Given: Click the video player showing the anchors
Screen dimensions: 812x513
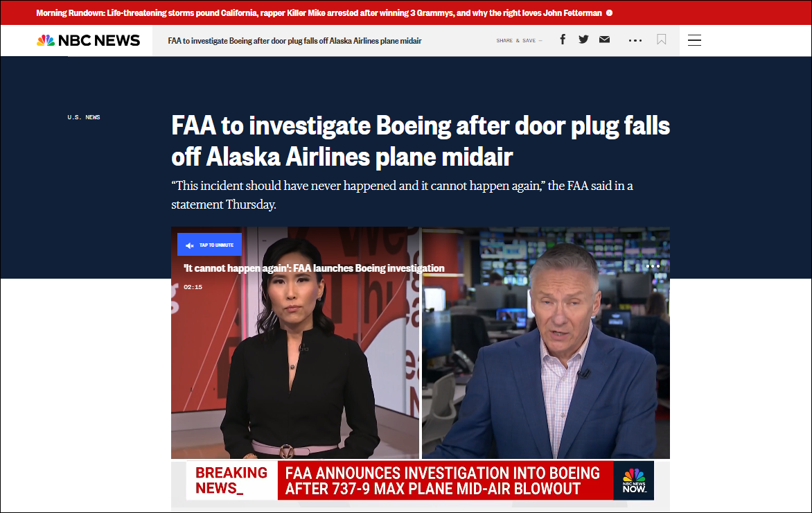Looking at the screenshot, I should (x=420, y=360).
